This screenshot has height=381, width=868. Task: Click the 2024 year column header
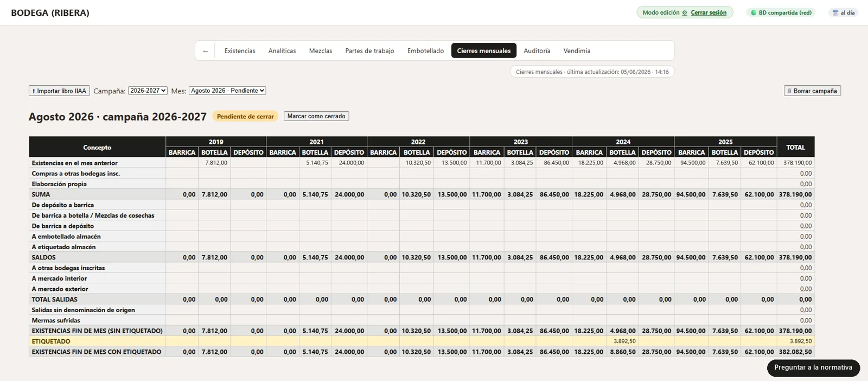tap(623, 142)
